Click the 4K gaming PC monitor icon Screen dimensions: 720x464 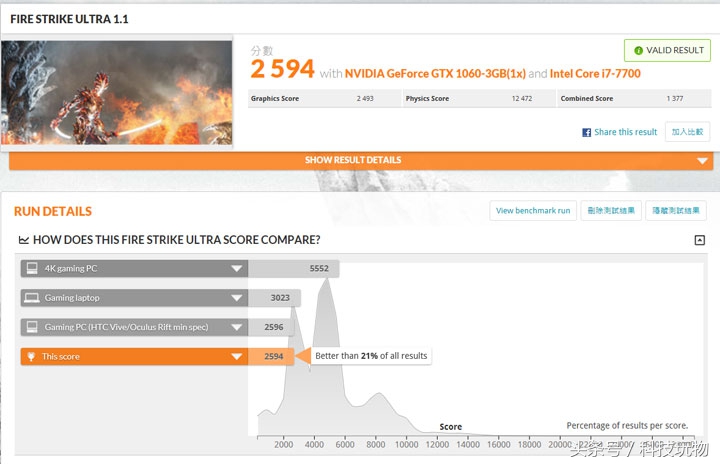pyautogui.click(x=32, y=269)
